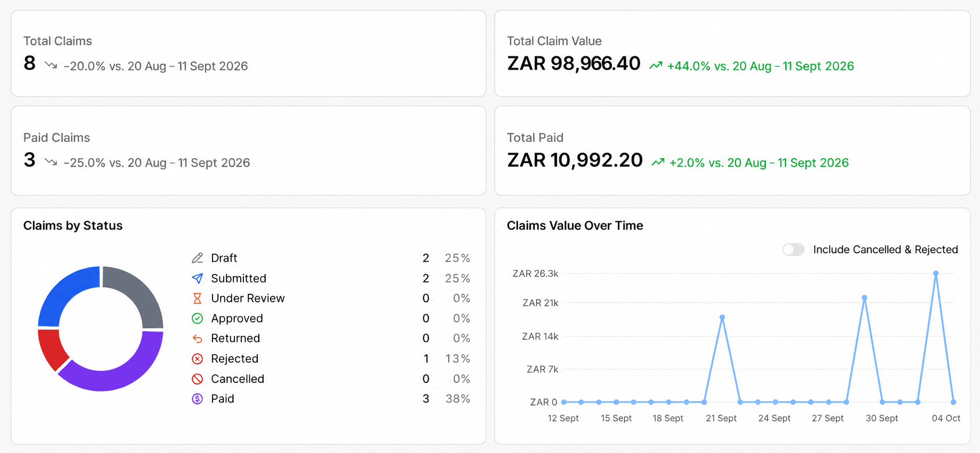The height and width of the screenshot is (453, 980).
Task: Toggle Include Cancelled & Rejected switch
Action: pos(793,250)
